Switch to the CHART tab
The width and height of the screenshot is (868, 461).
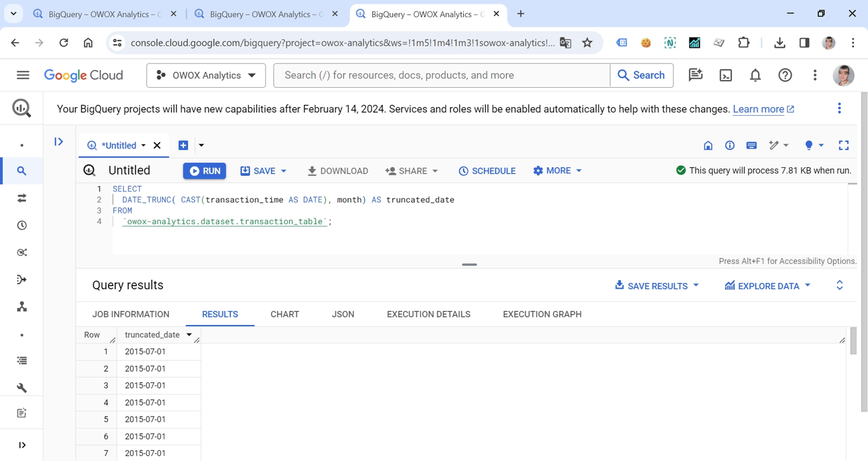(285, 314)
